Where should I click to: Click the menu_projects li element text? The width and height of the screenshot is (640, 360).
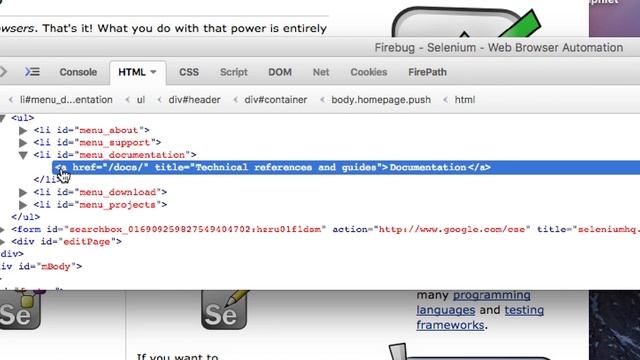pos(100,204)
